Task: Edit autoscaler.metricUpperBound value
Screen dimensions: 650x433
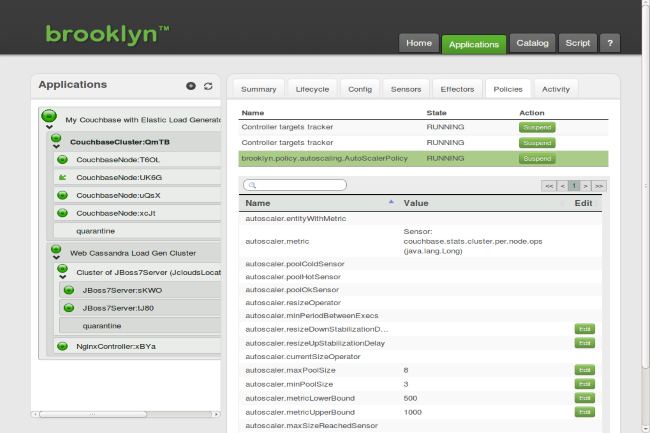Action: pos(585,412)
